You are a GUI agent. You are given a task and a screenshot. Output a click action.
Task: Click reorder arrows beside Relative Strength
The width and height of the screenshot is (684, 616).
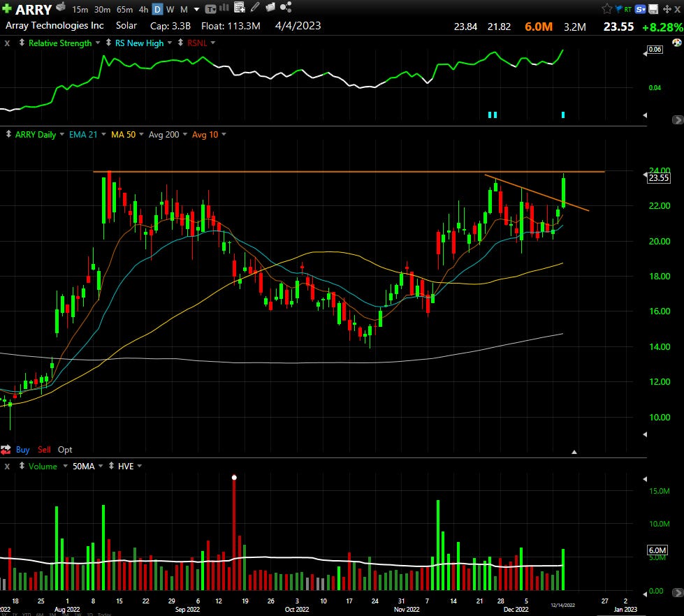[x=22, y=43]
